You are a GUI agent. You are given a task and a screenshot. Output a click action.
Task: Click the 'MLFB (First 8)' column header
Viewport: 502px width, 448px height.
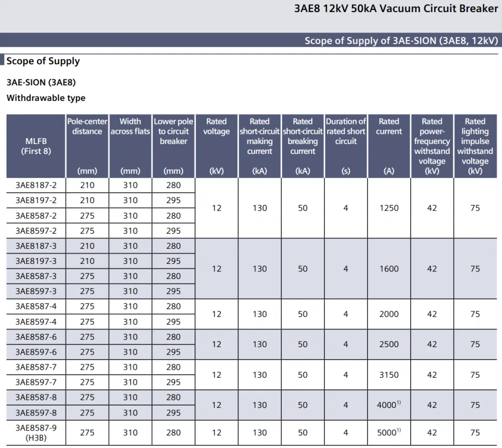point(36,146)
